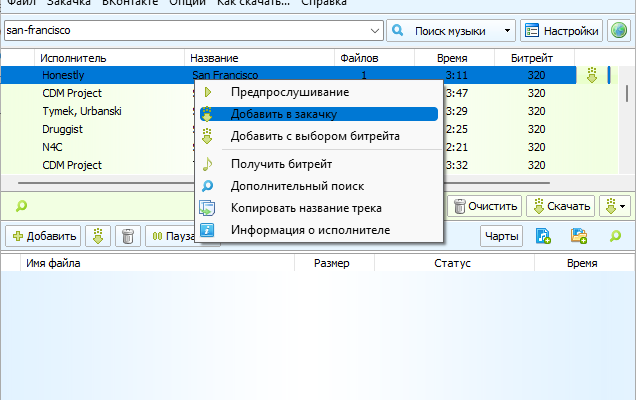
Task: Click the san-francisco search input field
Action: pyautogui.click(x=187, y=31)
